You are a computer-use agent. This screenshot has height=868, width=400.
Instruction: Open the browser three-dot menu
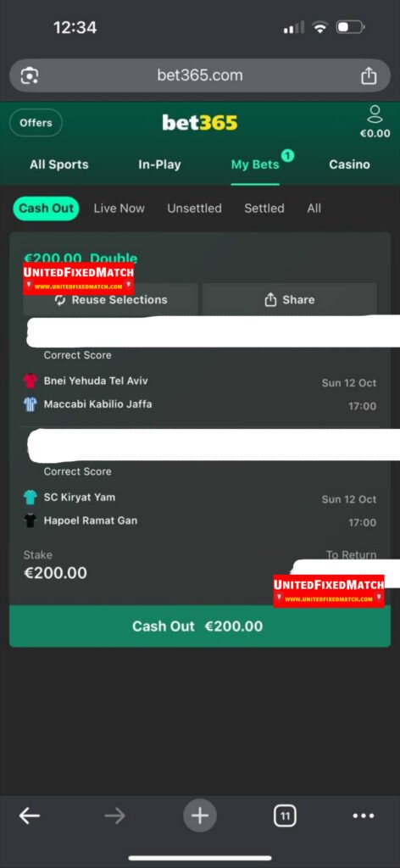[x=364, y=815]
